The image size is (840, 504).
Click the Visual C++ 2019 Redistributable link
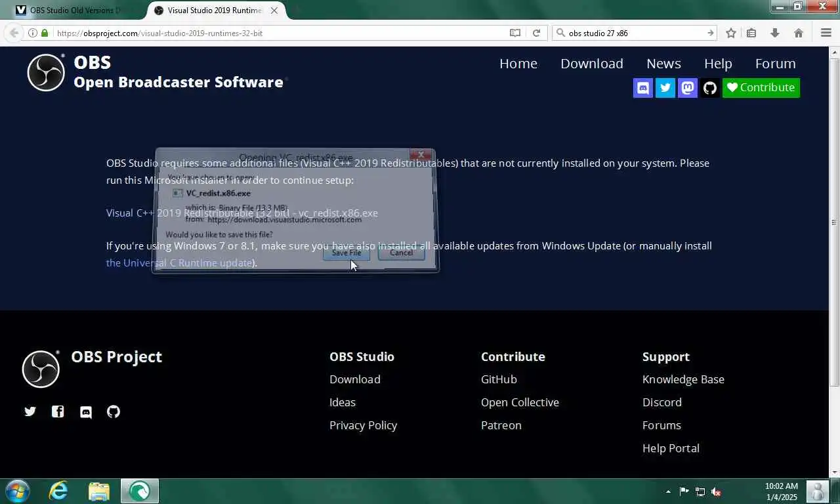(242, 213)
